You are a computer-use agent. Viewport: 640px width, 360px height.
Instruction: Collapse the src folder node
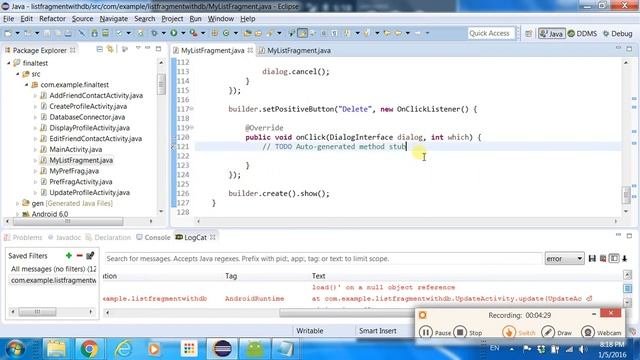coord(18,74)
